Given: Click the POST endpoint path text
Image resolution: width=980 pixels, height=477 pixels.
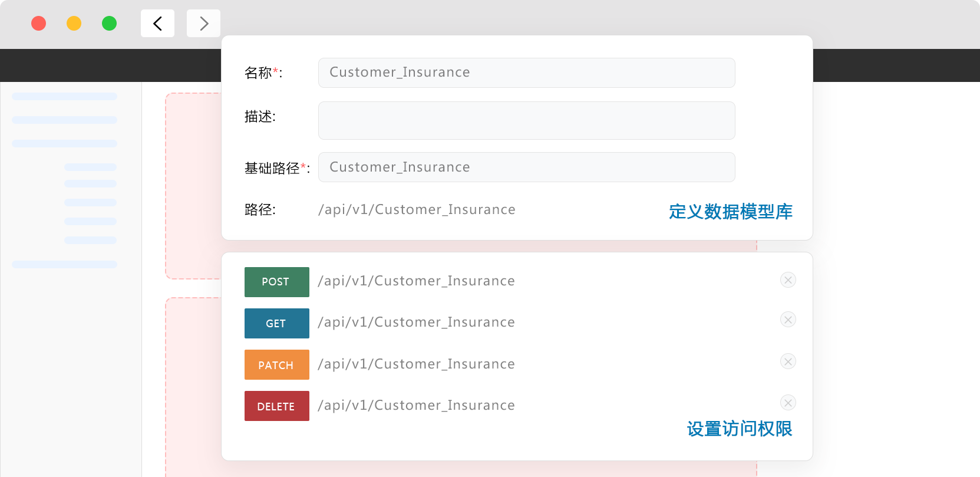Looking at the screenshot, I should tap(417, 281).
